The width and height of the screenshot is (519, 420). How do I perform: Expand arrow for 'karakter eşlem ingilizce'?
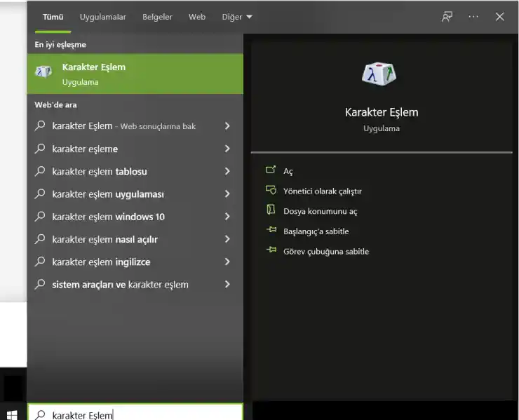pyautogui.click(x=227, y=262)
